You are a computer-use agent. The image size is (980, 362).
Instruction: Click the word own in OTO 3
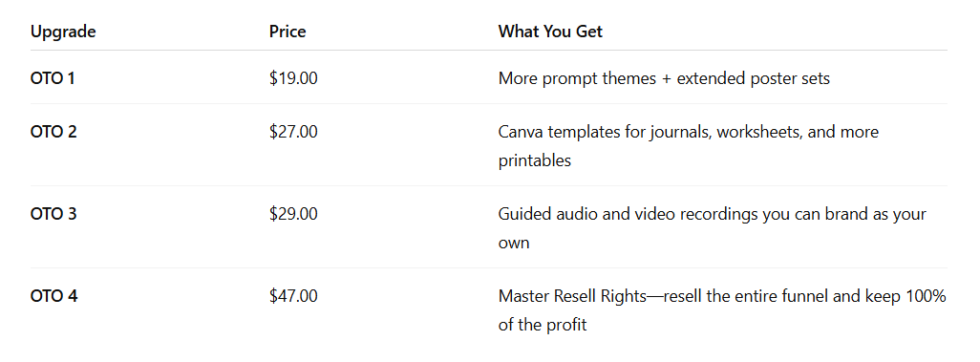point(514,243)
